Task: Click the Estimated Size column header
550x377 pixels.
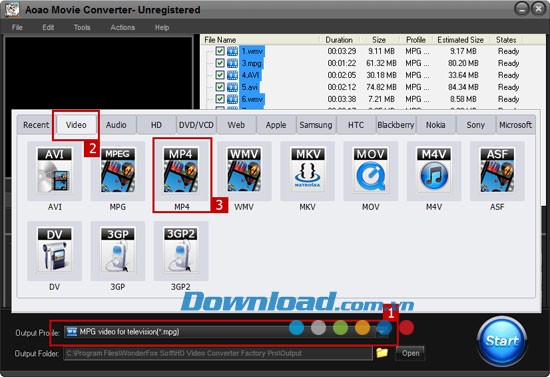Action: pyautogui.click(x=461, y=40)
